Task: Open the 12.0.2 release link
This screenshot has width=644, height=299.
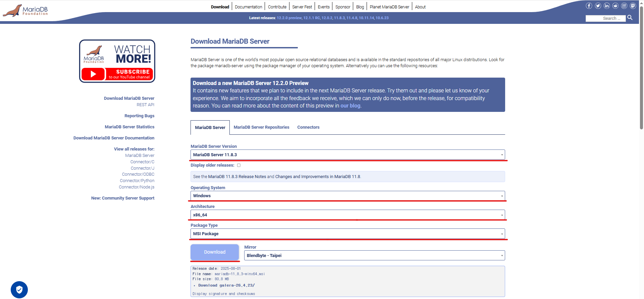Action: click(x=327, y=18)
